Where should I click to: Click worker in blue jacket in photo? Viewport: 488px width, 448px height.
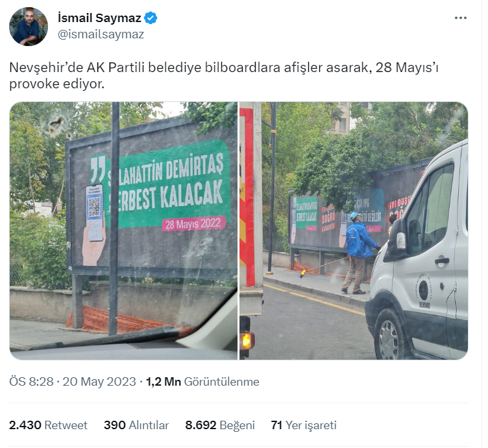(x=360, y=253)
